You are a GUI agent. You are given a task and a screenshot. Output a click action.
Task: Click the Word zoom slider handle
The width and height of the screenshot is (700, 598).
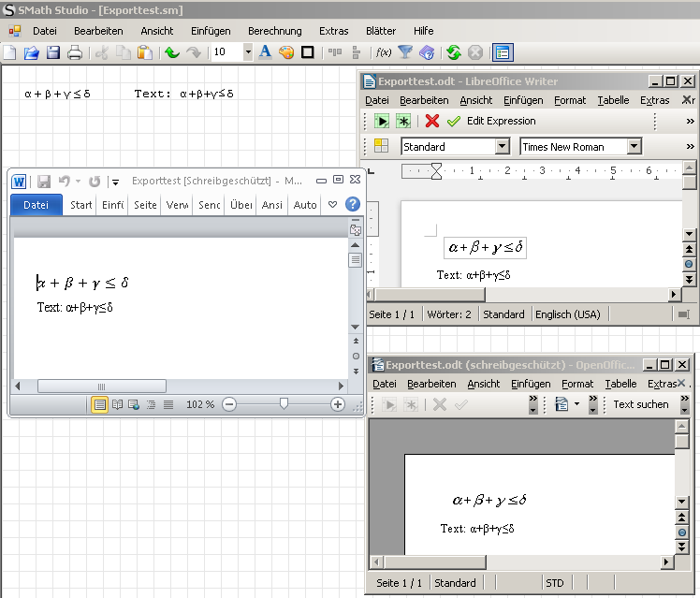[284, 403]
